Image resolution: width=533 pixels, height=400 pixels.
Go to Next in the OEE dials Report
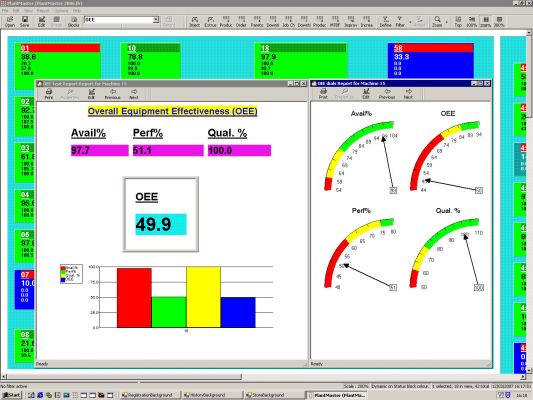click(x=408, y=93)
